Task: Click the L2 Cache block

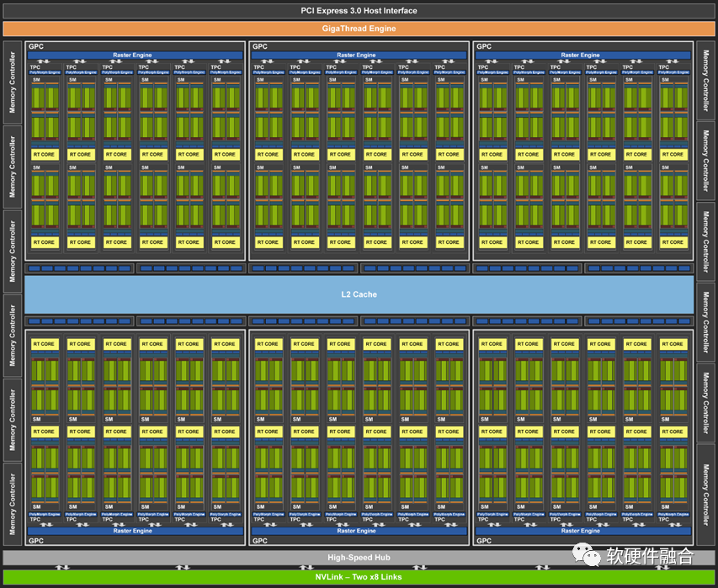Action: 359,294
